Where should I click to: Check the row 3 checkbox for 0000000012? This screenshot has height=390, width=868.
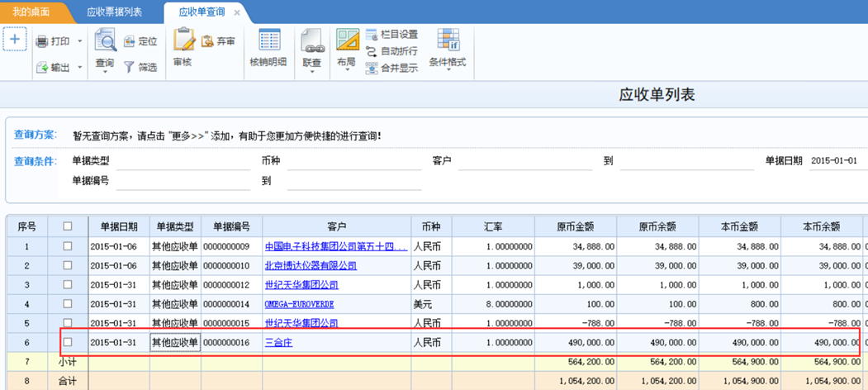point(68,284)
